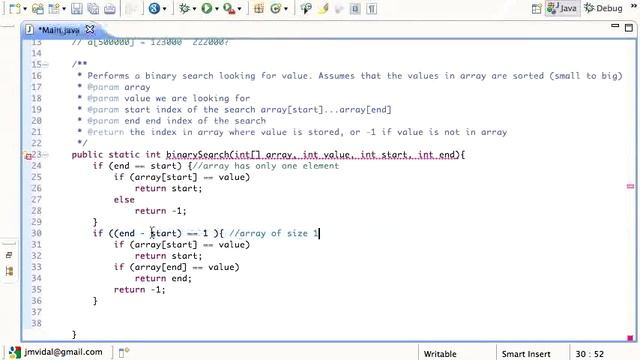This screenshot has width=640, height=360.
Task: Click the pink marker on the overview ruler
Action: pos(630,187)
